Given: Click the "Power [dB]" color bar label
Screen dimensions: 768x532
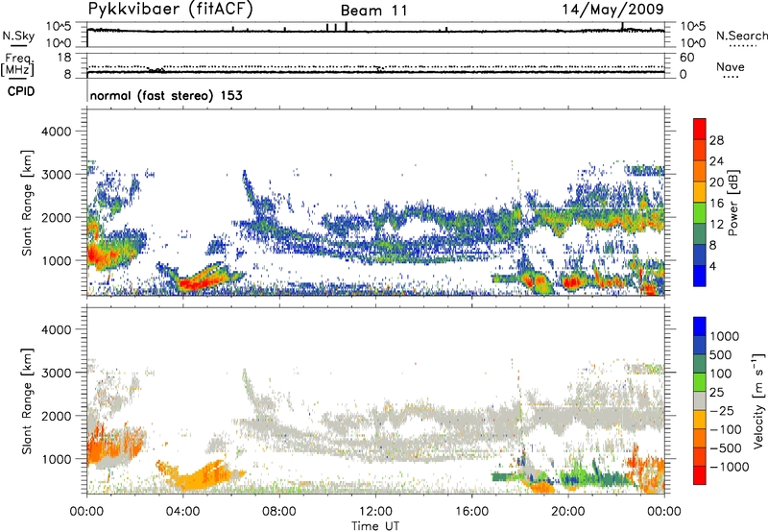Looking at the screenshot, I should point(732,203).
